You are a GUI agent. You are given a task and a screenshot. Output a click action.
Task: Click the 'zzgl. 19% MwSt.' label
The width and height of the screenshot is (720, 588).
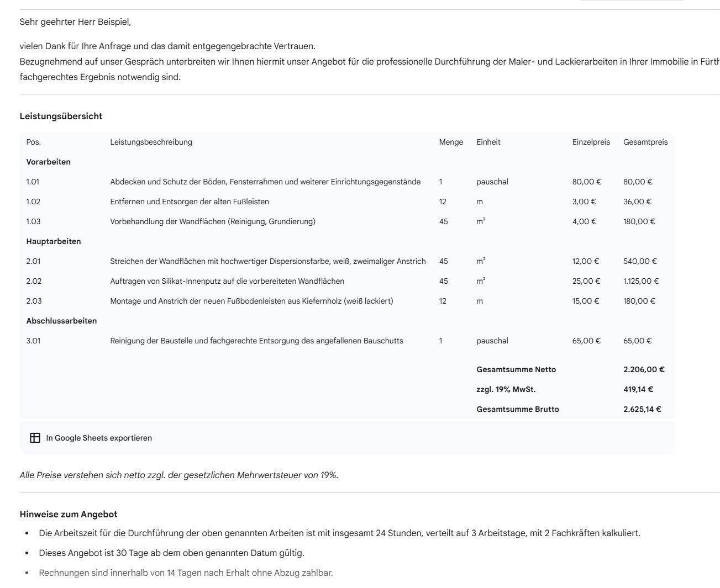(506, 389)
